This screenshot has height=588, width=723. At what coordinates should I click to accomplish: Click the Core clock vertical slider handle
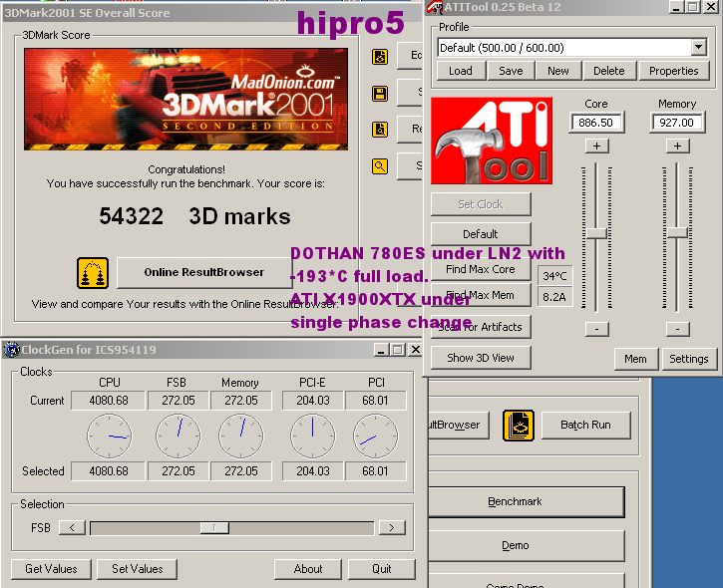pos(596,233)
